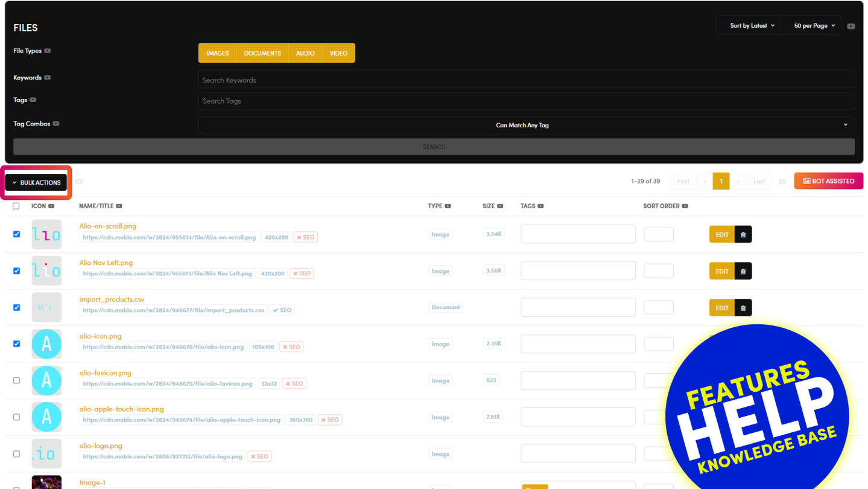The width and height of the screenshot is (868, 489).
Task: Toggle the select-all checkbox in table header
Action: point(16,206)
